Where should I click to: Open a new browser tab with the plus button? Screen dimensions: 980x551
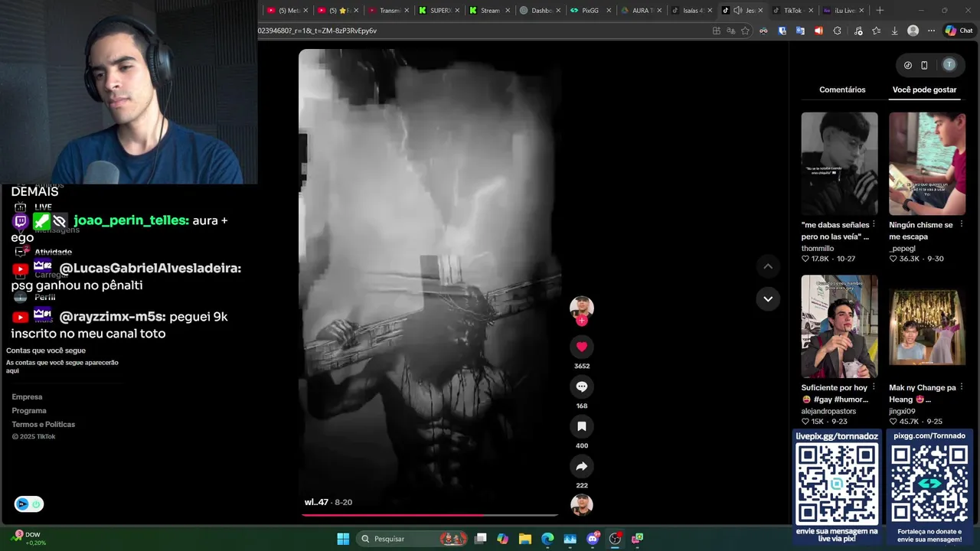(x=880, y=10)
